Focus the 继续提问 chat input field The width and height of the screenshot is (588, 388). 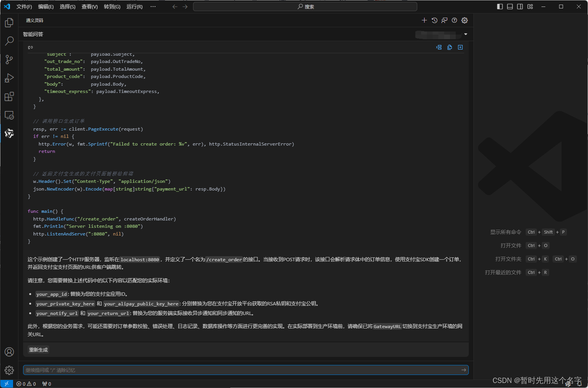246,370
